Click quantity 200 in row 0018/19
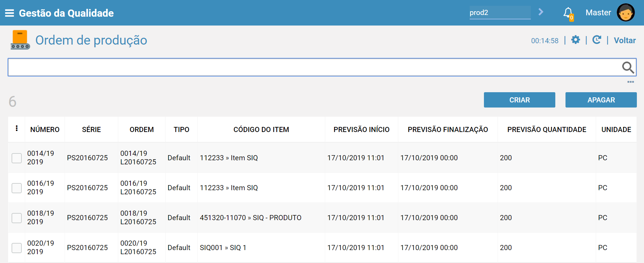The height and width of the screenshot is (263, 644). [506, 218]
